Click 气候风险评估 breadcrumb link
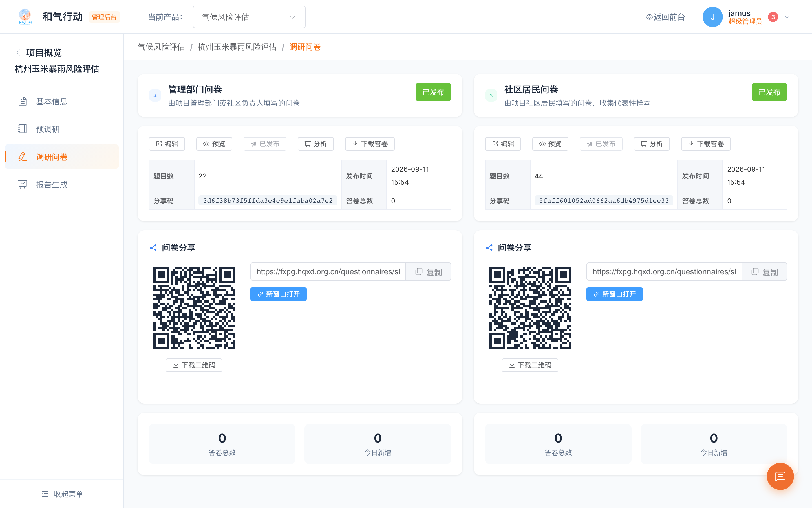The height and width of the screenshot is (508, 812). [161, 47]
